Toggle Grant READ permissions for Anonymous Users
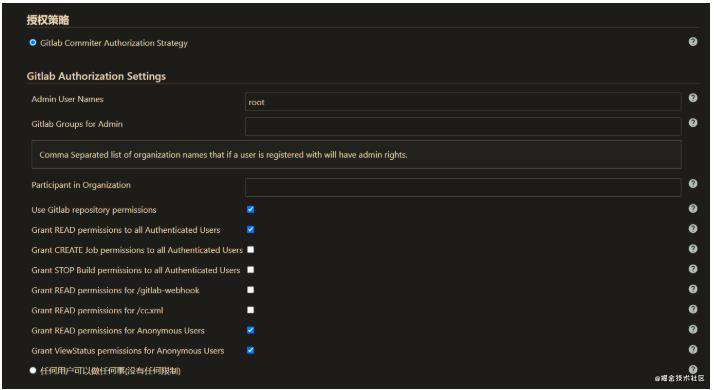The width and height of the screenshot is (714, 390). tap(250, 330)
